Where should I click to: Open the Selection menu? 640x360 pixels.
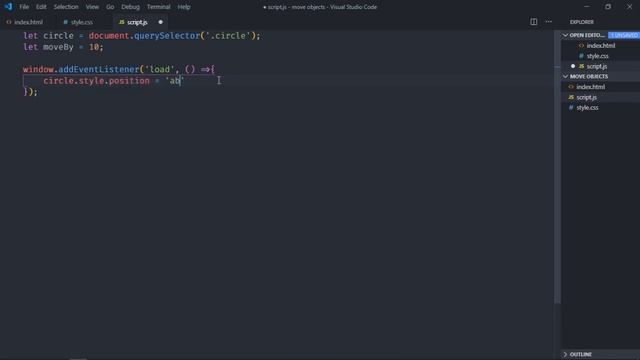click(66, 7)
